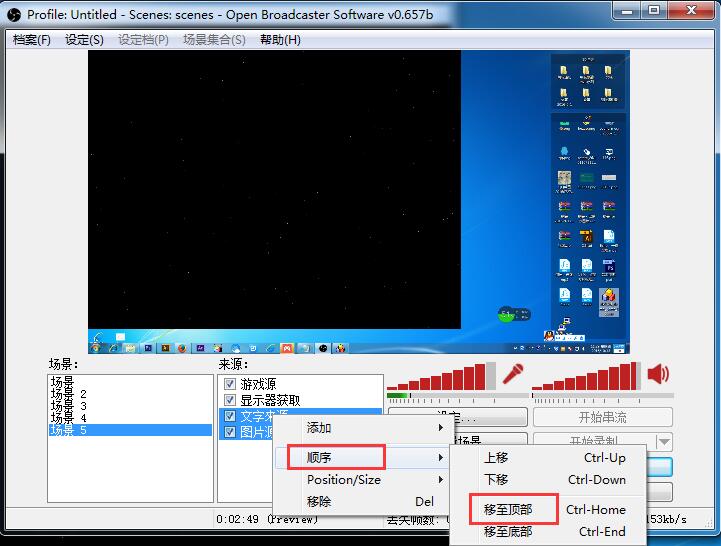Screen dimensions: 721x546
Task: Mute desktop audio via the speaker icon
Action: [658, 374]
